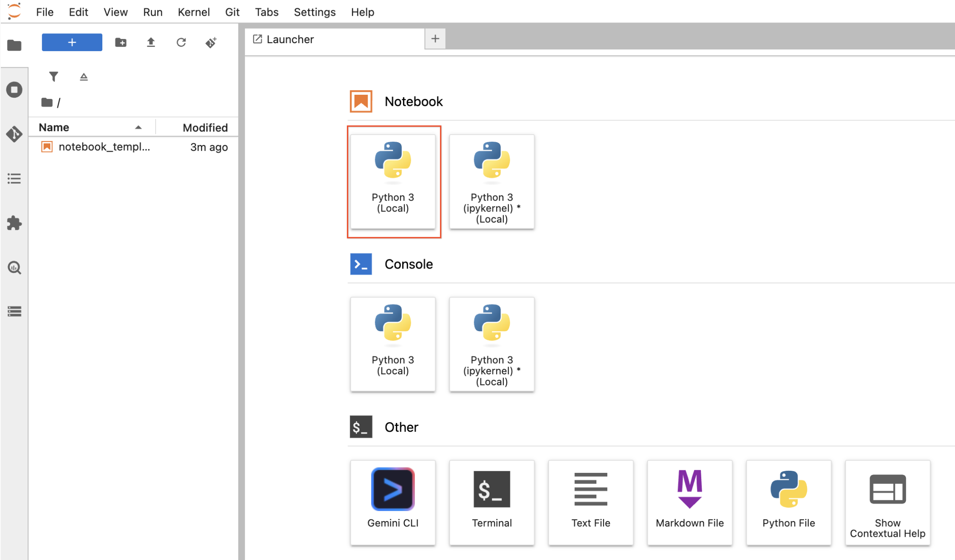Open the magnifier chart sidebar icon
Screen dimensions: 955x560
click(14, 268)
